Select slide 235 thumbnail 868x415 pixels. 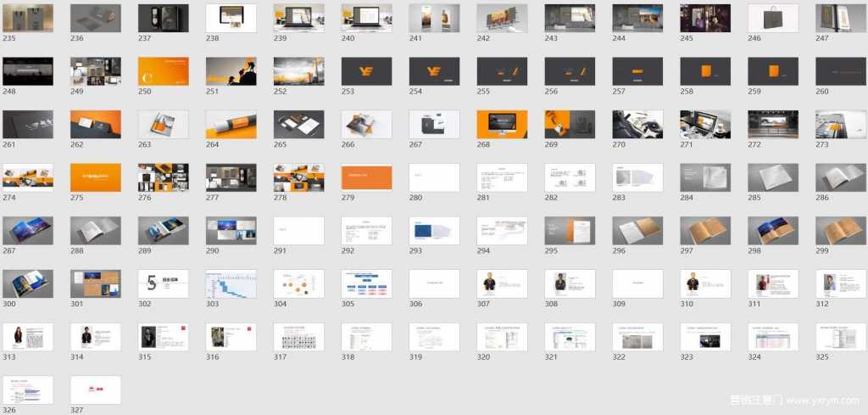tap(28, 18)
